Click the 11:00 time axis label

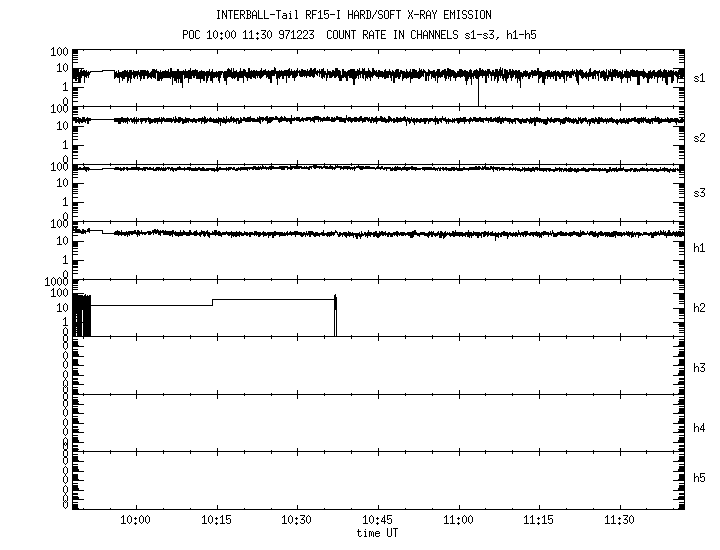coord(458,520)
